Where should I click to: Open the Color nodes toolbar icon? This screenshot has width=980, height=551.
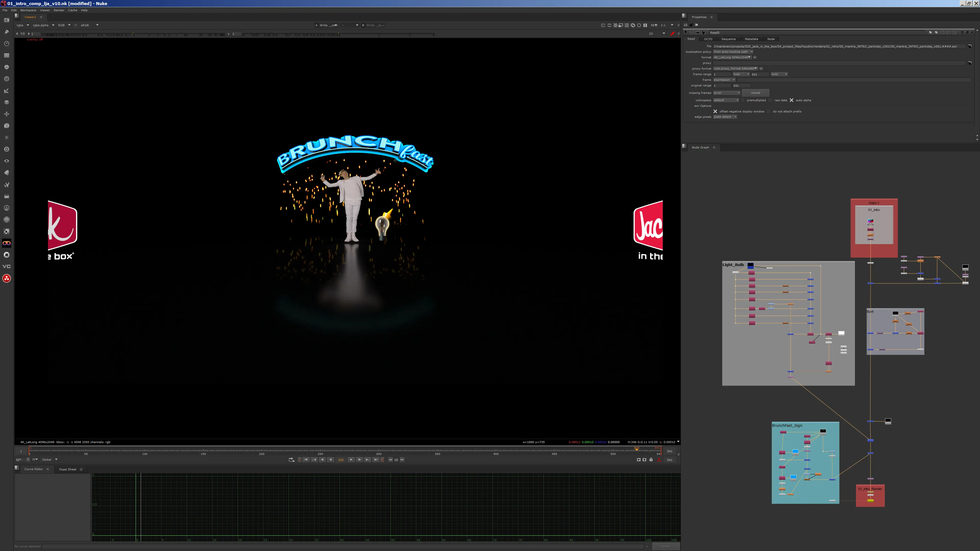pos(6,67)
